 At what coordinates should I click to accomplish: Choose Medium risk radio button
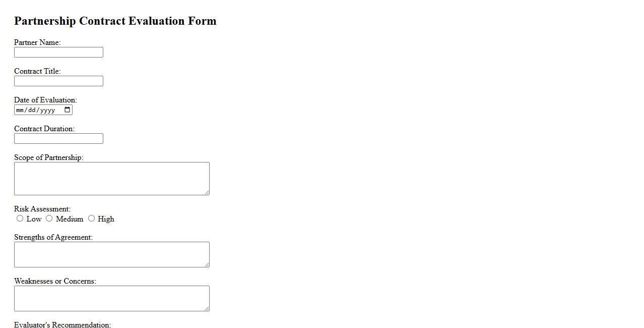click(x=49, y=218)
